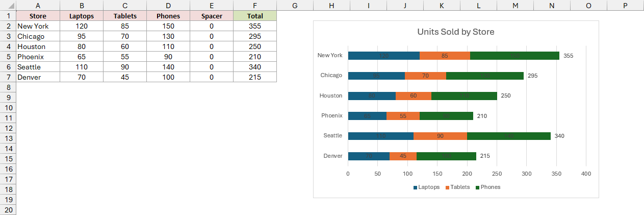Image resolution: width=644 pixels, height=215 pixels.
Task: Click the Chicago axis label in chart
Action: 331,75
